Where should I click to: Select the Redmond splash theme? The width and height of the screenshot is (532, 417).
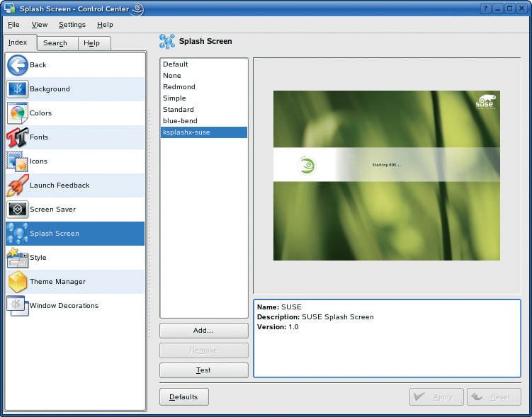pos(203,87)
